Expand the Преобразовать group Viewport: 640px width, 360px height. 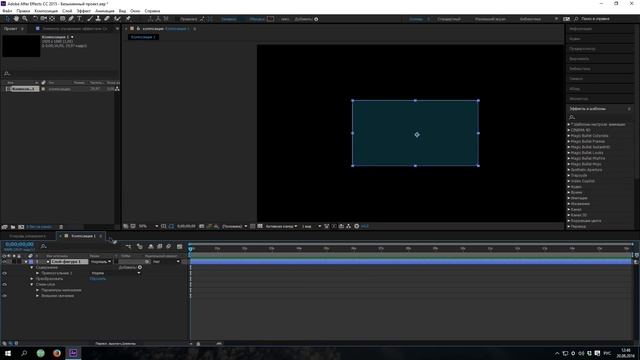pos(32,279)
